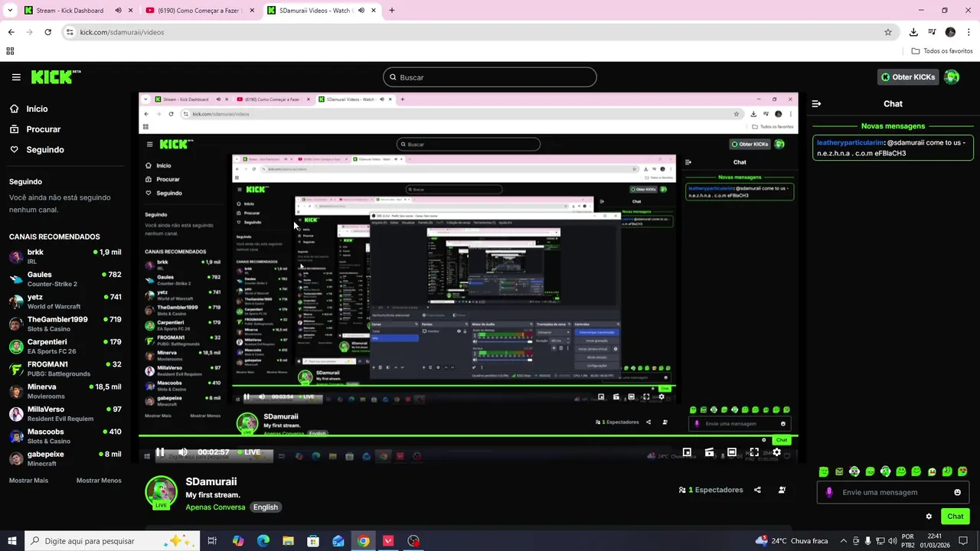This screenshot has width=980, height=551.
Task: Open FROGMAN1 channel
Action: click(x=65, y=369)
